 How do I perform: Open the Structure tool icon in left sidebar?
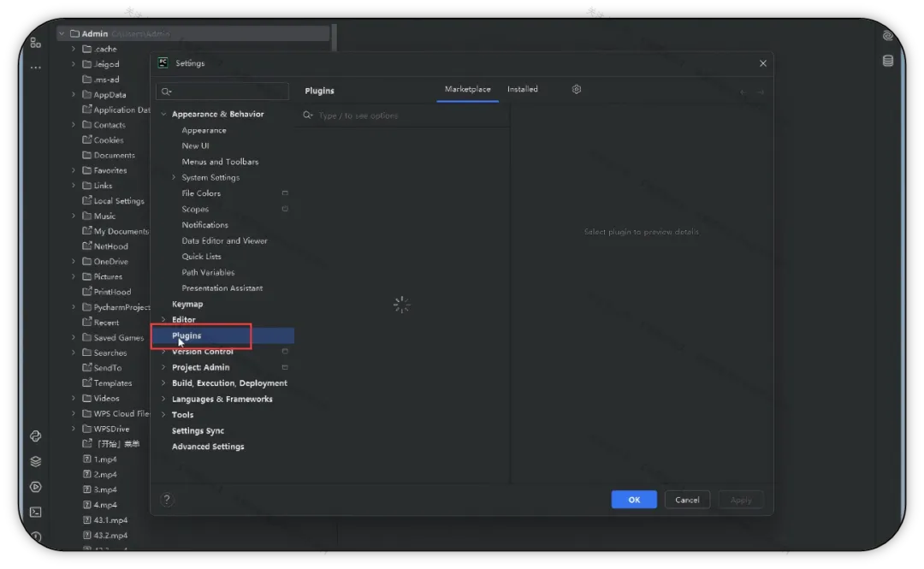tap(36, 43)
